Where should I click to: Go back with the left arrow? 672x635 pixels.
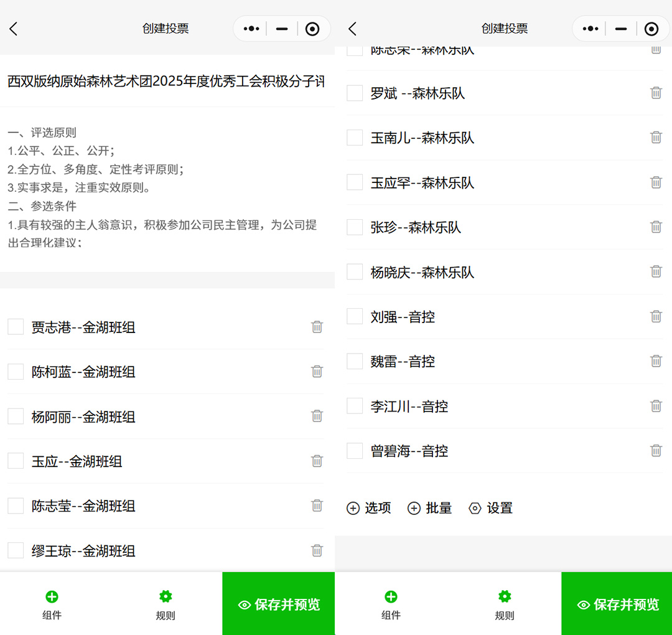pos(14,28)
